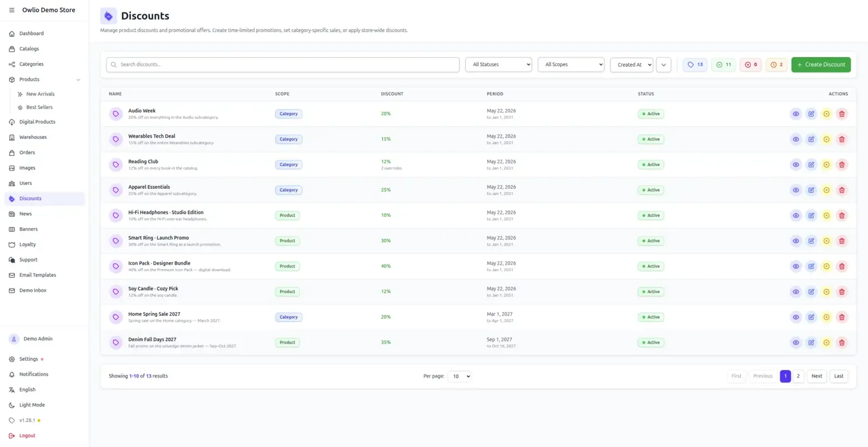
Task: Edit the Audio Week discount
Action: click(x=811, y=114)
